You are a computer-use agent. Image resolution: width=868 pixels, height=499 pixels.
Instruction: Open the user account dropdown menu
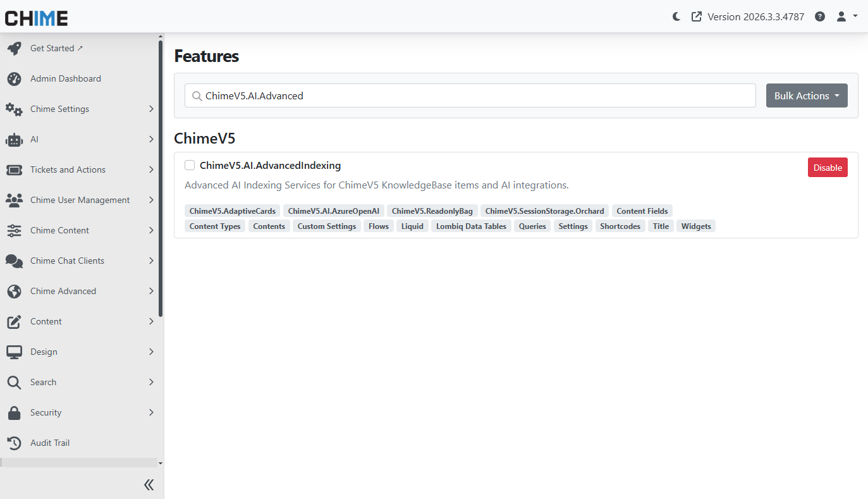847,17
